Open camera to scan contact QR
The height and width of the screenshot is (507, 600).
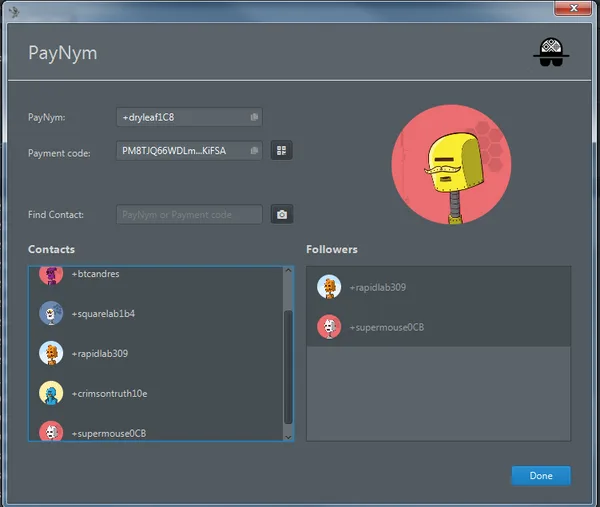coord(282,214)
